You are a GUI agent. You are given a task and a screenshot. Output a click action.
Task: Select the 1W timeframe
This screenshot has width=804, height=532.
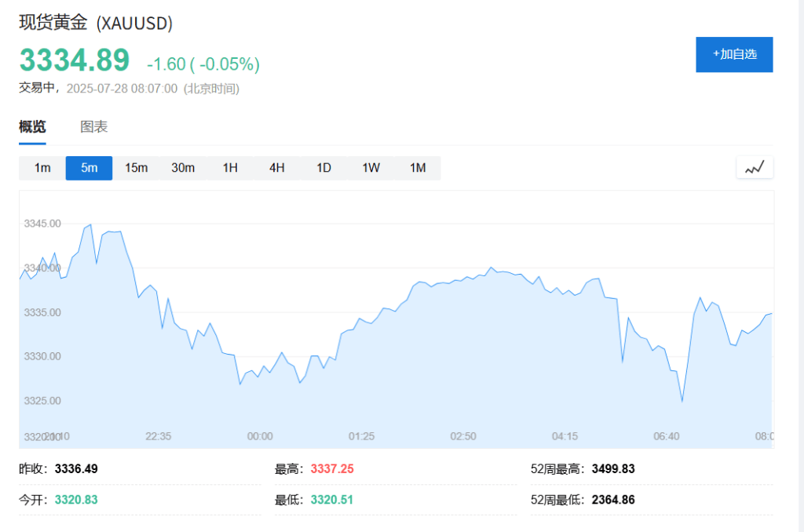point(371,168)
